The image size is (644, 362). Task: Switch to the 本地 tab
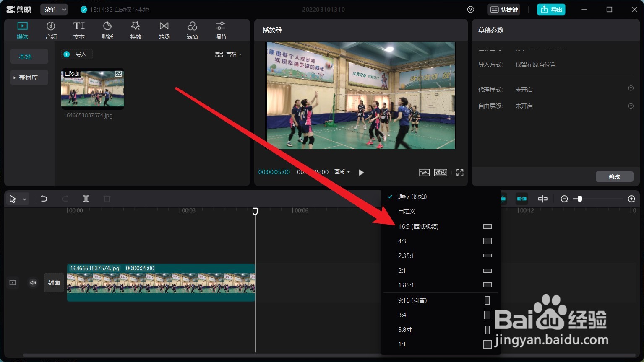(x=29, y=56)
